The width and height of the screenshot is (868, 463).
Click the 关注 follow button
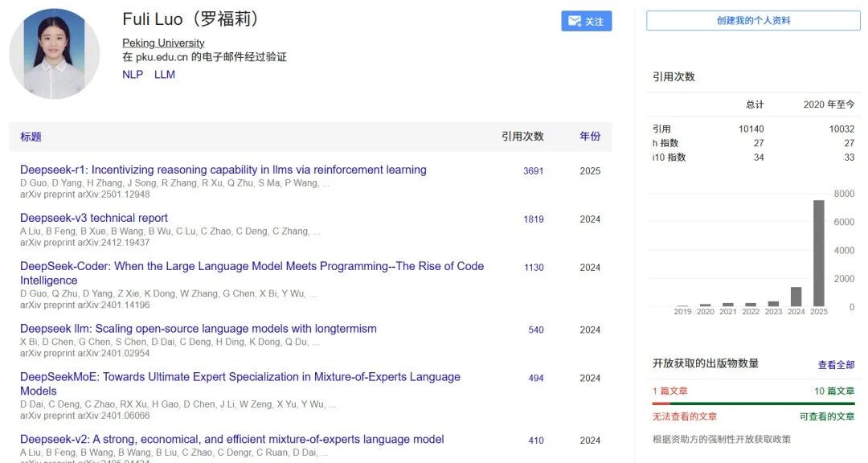pos(586,21)
